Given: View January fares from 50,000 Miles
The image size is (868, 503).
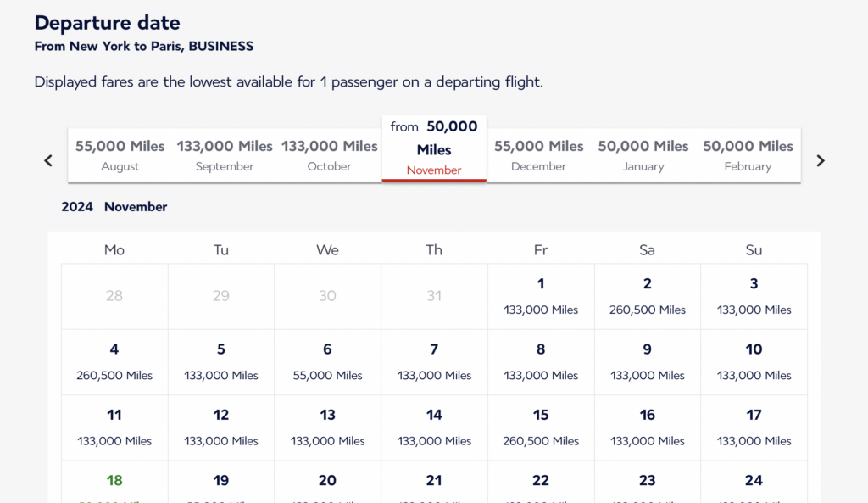Looking at the screenshot, I should (x=643, y=154).
